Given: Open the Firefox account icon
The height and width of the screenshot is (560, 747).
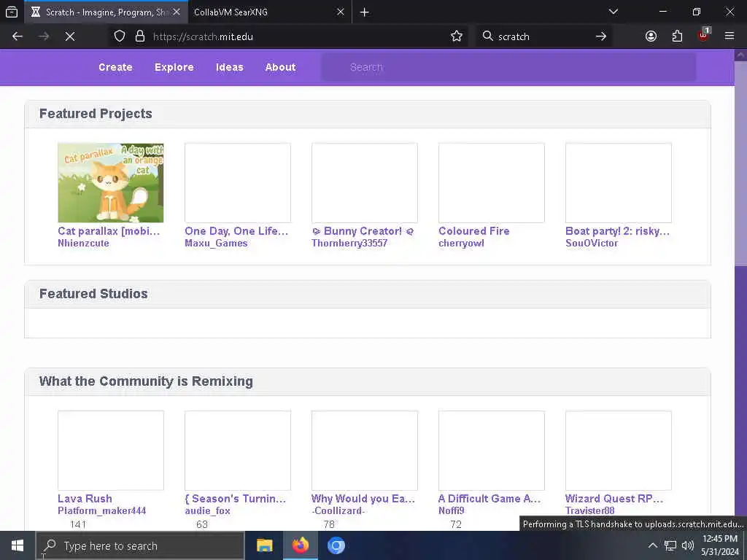Looking at the screenshot, I should click(x=651, y=36).
